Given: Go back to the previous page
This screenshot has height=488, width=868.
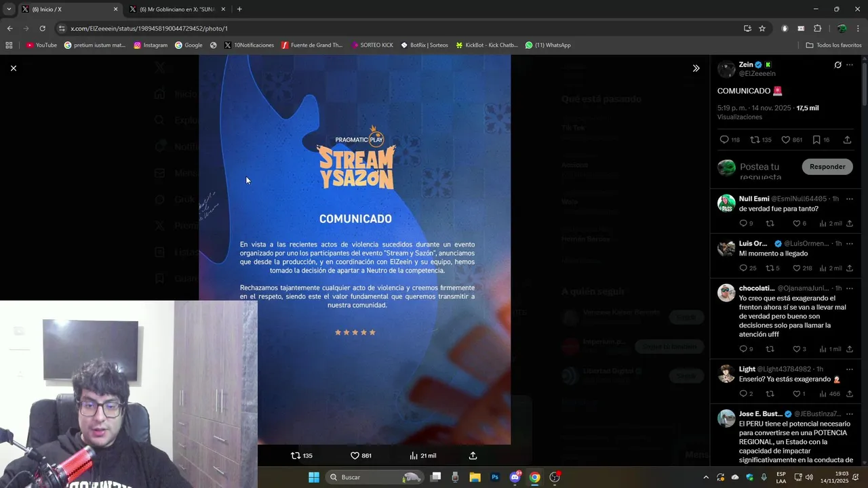Looking at the screenshot, I should (x=9, y=28).
